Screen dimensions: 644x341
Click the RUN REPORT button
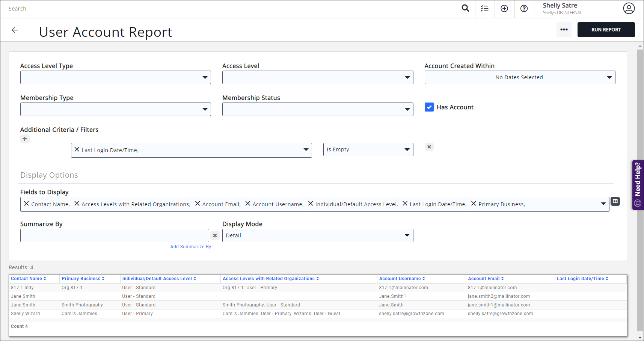point(606,29)
